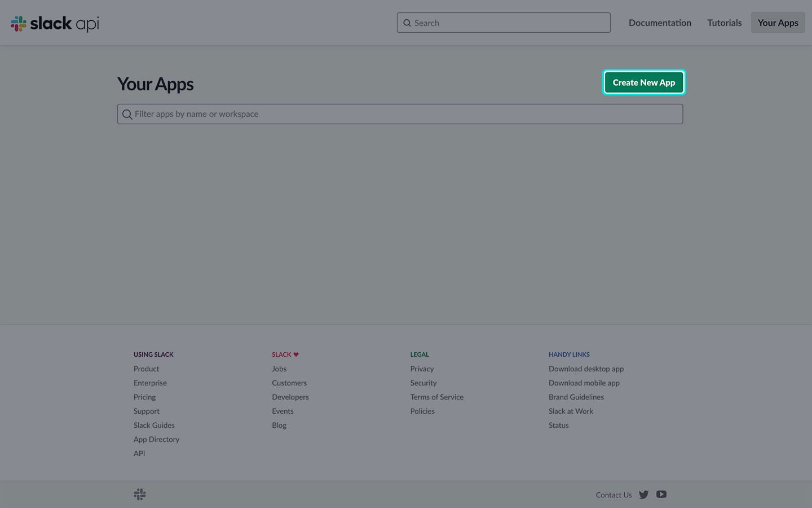Screen dimensions: 812x508
Task: Open the App Directory link
Action: click(x=156, y=439)
